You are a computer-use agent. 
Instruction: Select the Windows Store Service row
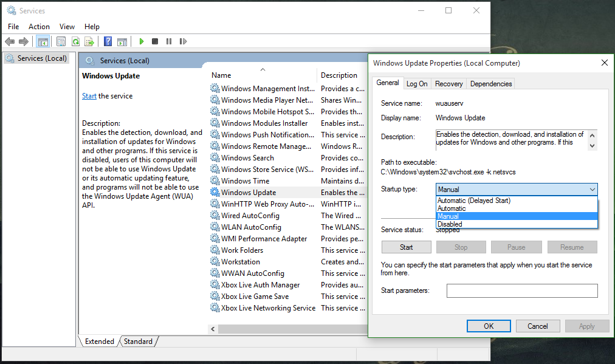288,169
